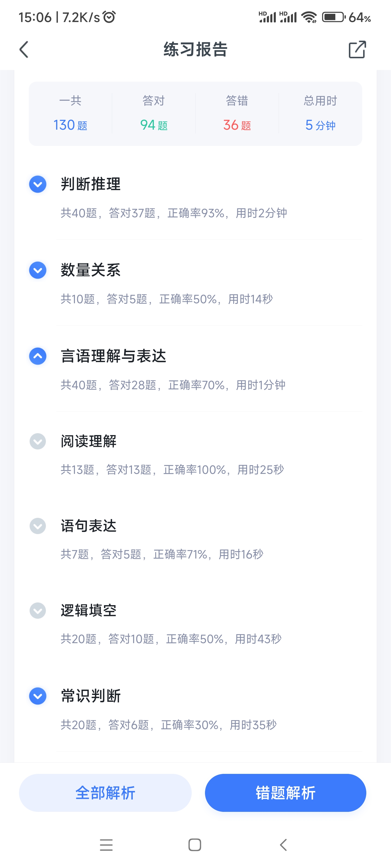Tap the alarm clock status icon

tap(109, 17)
